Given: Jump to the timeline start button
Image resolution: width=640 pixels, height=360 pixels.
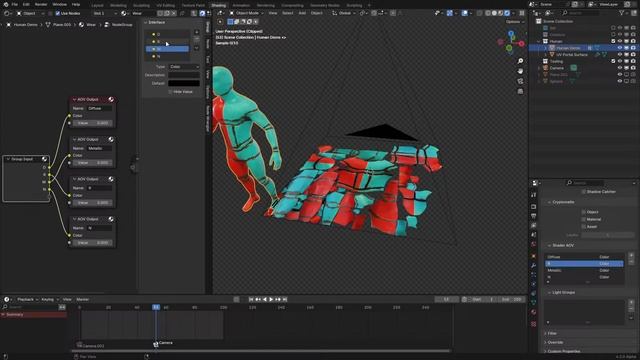Looking at the screenshot, I should [x=251, y=299].
